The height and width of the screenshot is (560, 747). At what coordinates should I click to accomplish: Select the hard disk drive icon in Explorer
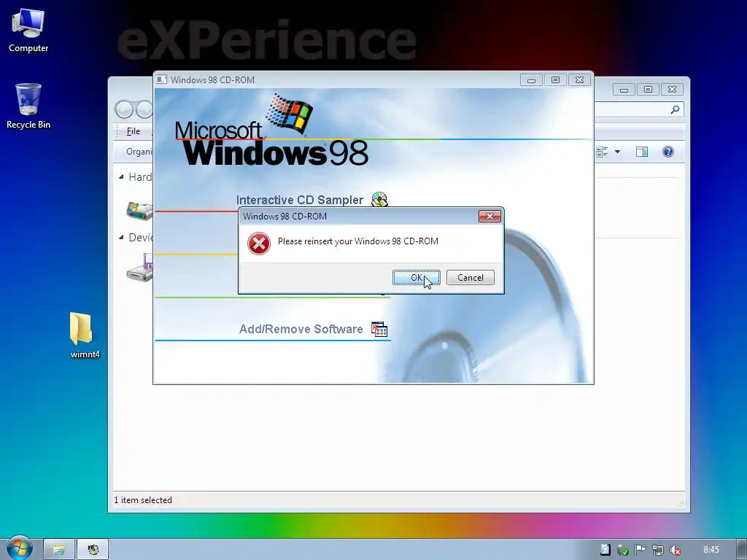(x=139, y=211)
